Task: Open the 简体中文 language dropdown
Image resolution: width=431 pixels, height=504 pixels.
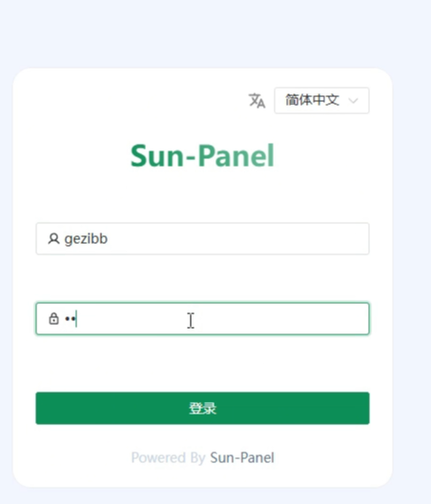Action: (321, 100)
